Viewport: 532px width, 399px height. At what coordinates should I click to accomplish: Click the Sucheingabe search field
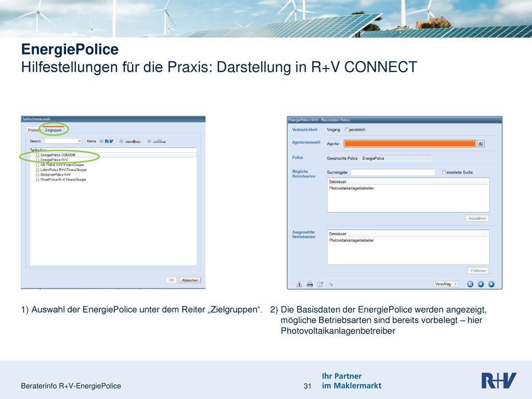click(x=393, y=172)
